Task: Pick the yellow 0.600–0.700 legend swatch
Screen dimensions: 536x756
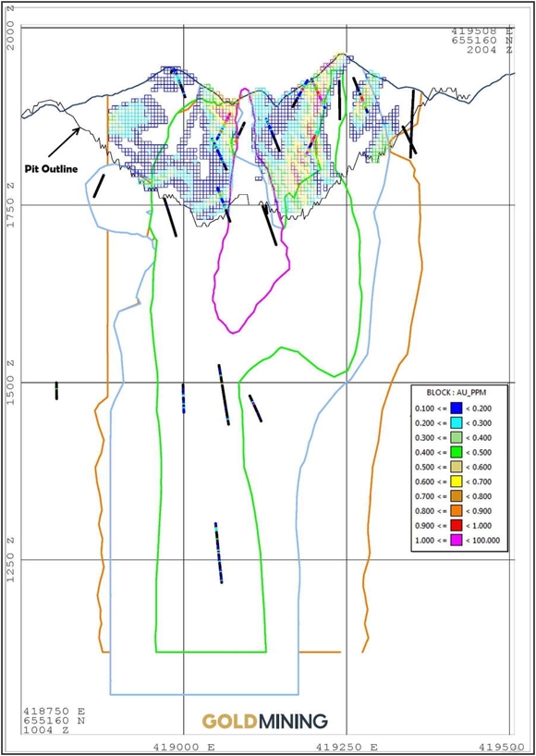Action: click(457, 482)
